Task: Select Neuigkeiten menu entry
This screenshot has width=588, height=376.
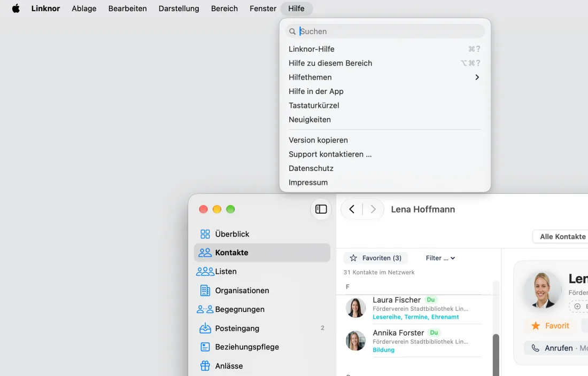Action: click(x=385, y=120)
